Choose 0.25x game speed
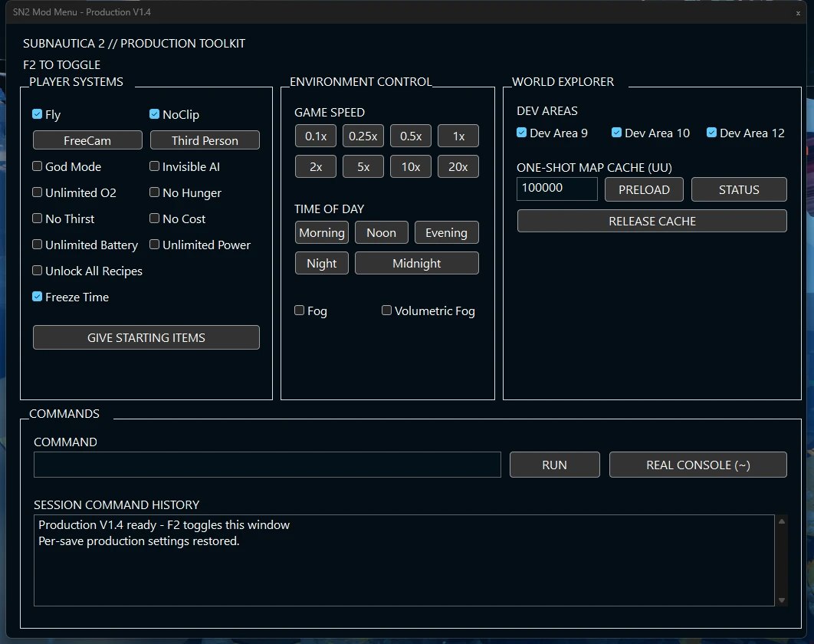This screenshot has width=814, height=644. [x=363, y=136]
